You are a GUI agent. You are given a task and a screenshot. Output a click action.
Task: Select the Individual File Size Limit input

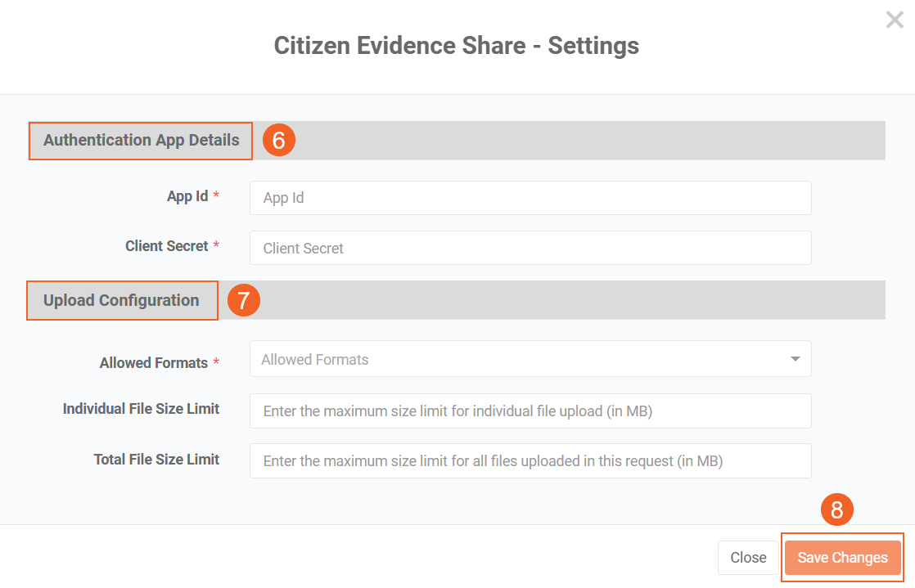tap(530, 411)
